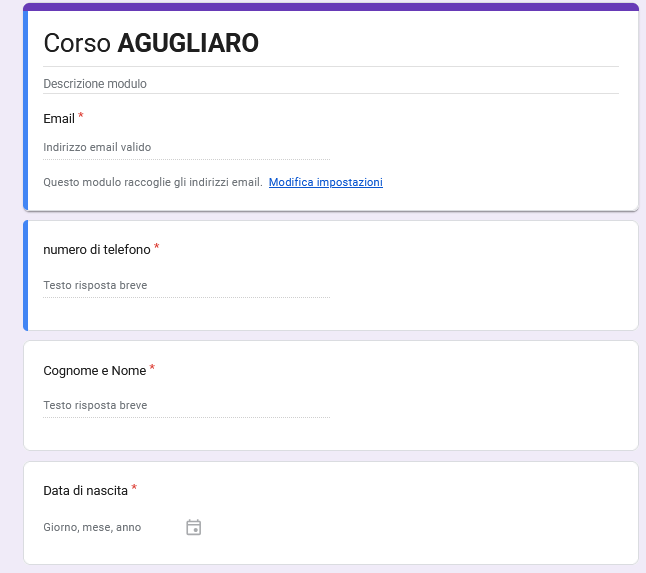
Task: Select the red asterisk after Cognome e Nome
Action: click(152, 368)
